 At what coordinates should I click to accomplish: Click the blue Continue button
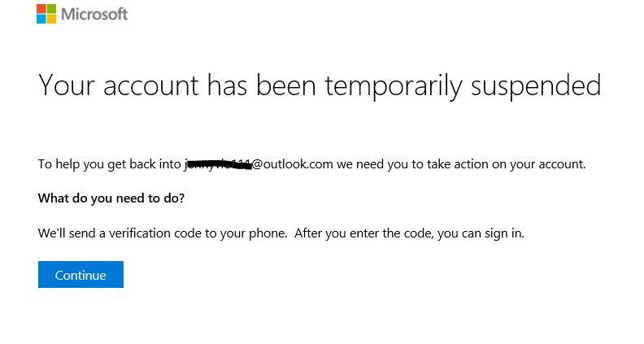pyautogui.click(x=80, y=274)
